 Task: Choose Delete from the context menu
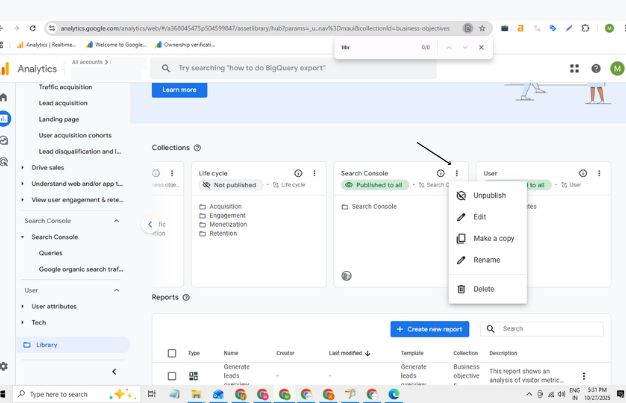coord(487,289)
